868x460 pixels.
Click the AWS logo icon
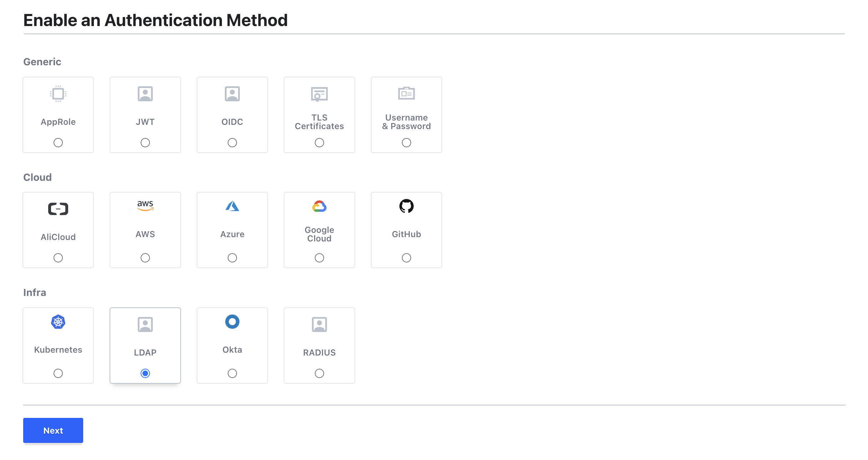tap(145, 206)
